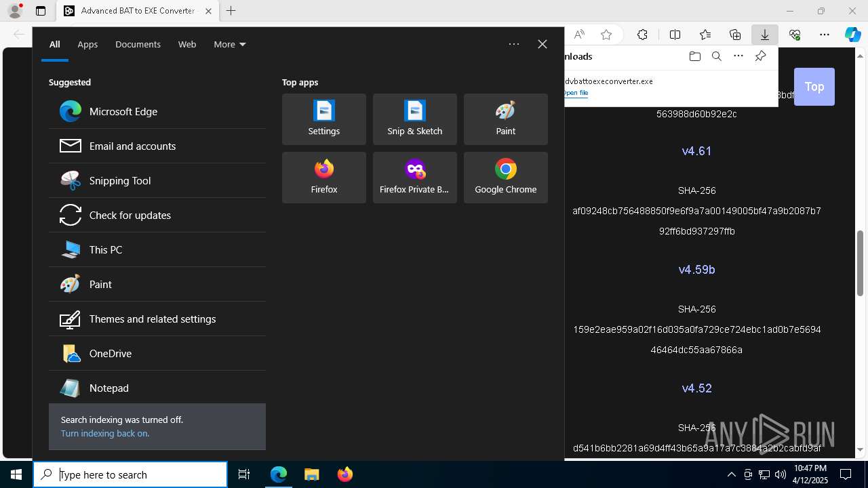Open Edge tab actions menu
Image resolution: width=868 pixels, height=488 pixels.
[41, 11]
